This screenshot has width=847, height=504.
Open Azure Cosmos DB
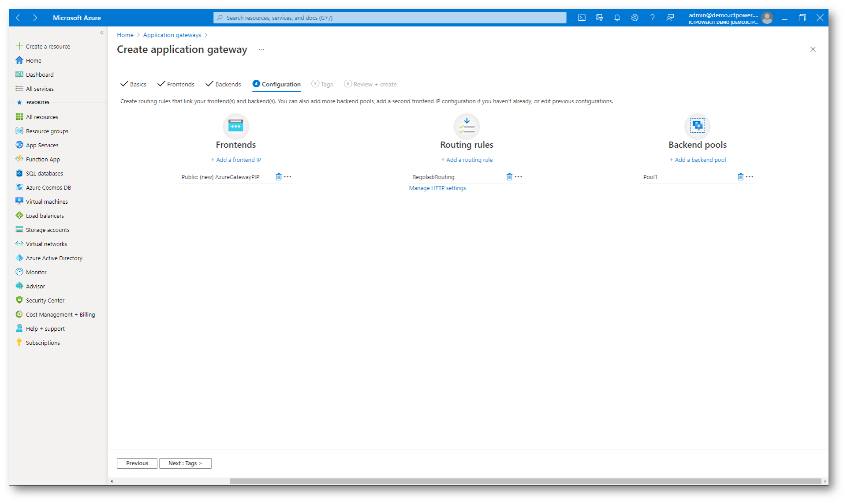coord(43,187)
